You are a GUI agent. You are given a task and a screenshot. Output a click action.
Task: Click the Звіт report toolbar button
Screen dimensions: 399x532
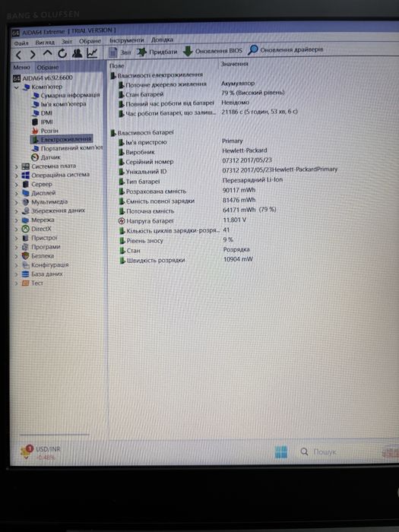coord(120,52)
